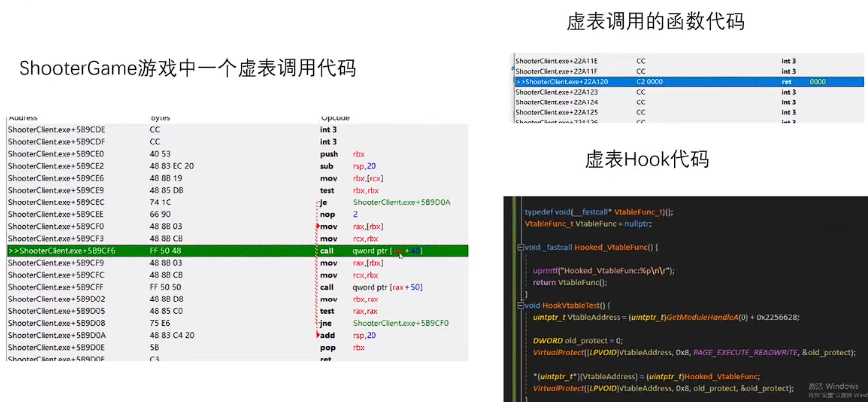The height and width of the screenshot is (402, 868).
Task: Select the highlighted call qword ptr [rax+48] row
Action: coord(238,251)
